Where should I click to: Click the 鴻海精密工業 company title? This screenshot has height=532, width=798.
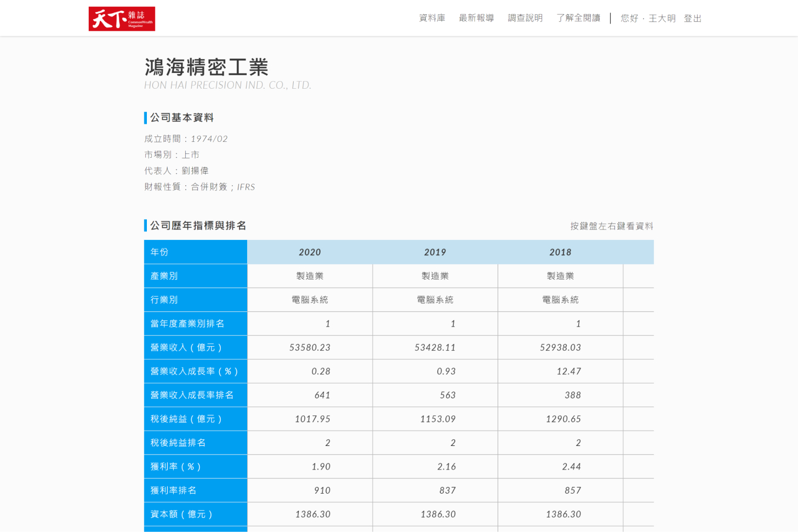(x=207, y=67)
